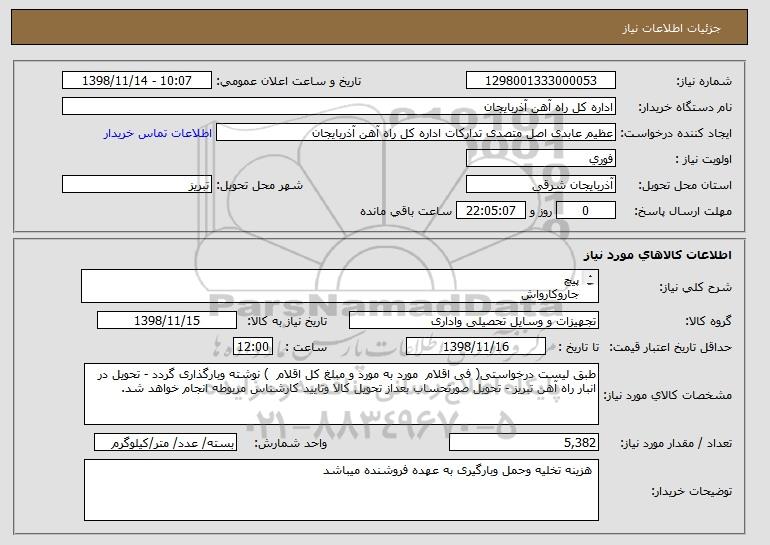Screen dimensions: 770x545
Task: Select the پیچ line in general description
Action: click(x=572, y=281)
